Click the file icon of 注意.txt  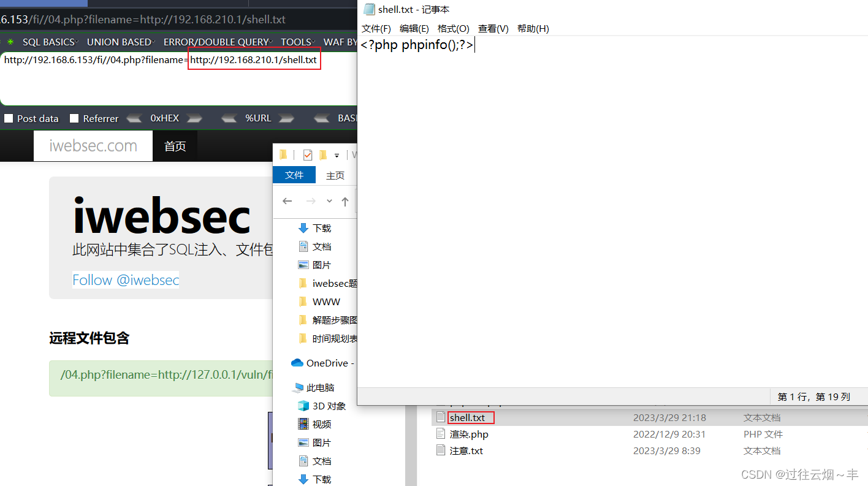(441, 450)
